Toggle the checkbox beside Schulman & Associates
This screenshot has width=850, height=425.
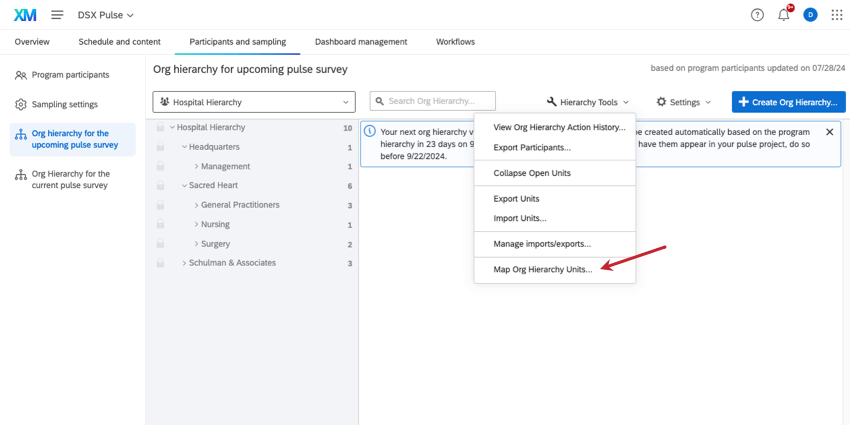[x=160, y=264]
